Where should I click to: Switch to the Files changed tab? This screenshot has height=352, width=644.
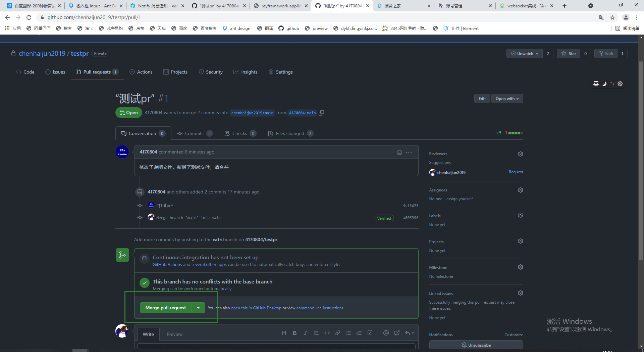pyautogui.click(x=291, y=134)
